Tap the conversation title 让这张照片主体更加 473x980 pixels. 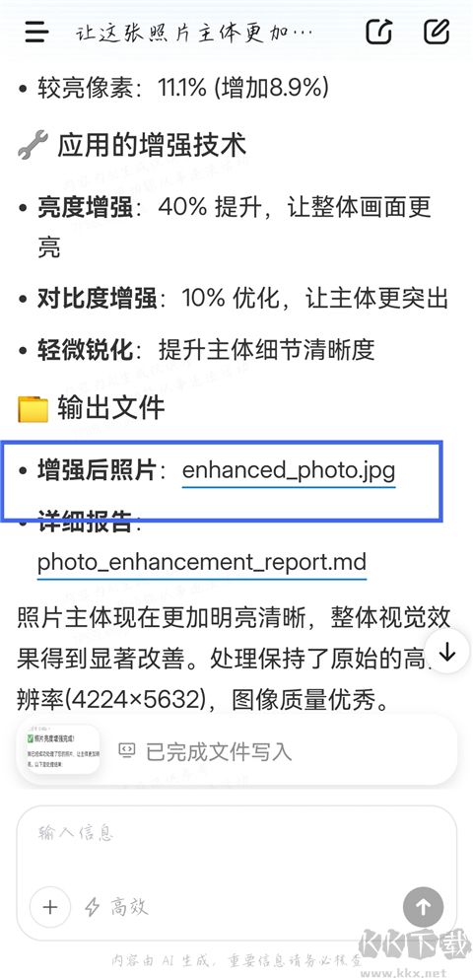click(x=194, y=32)
